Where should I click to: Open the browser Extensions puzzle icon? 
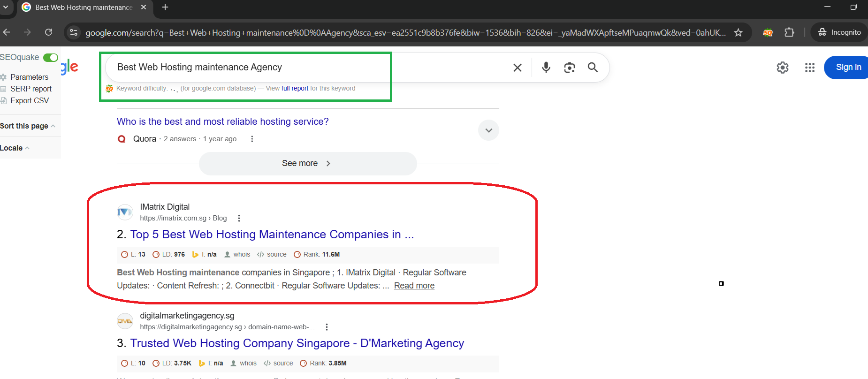point(789,32)
